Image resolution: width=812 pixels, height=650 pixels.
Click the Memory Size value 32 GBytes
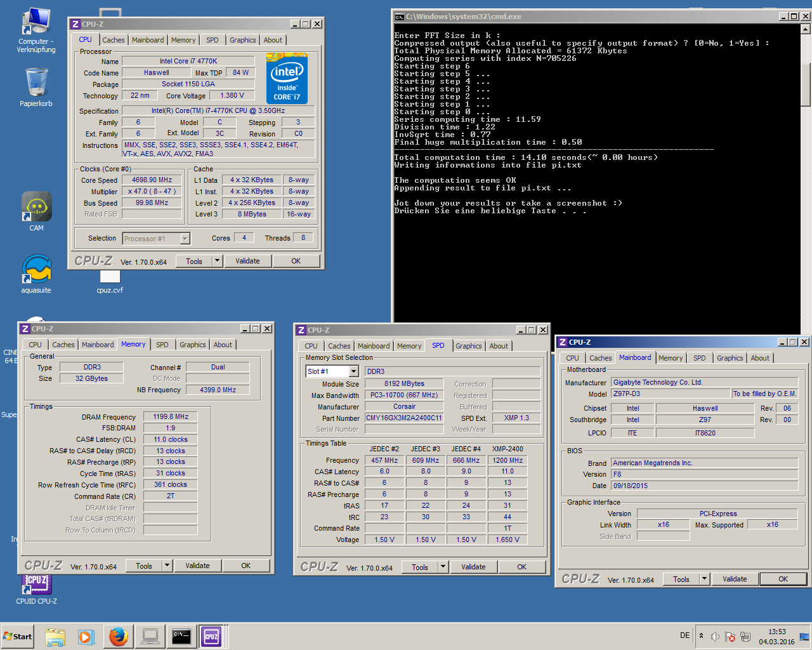[x=91, y=378]
